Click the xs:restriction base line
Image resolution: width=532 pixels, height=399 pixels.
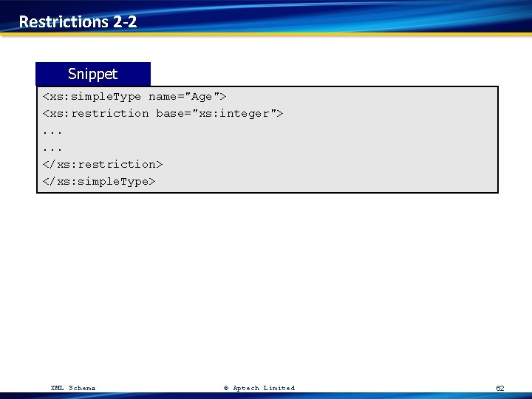tap(163, 113)
